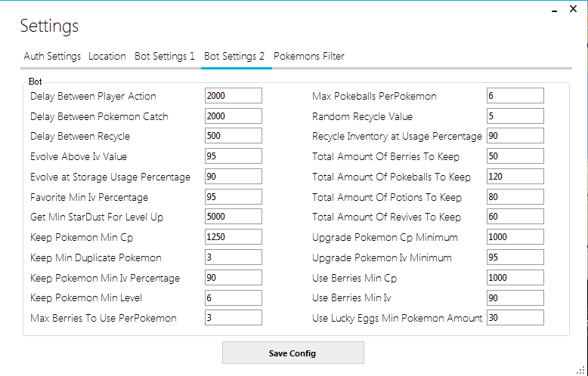The height and width of the screenshot is (376, 588).
Task: Select the Delay Between Recycle input
Action: coord(233,136)
